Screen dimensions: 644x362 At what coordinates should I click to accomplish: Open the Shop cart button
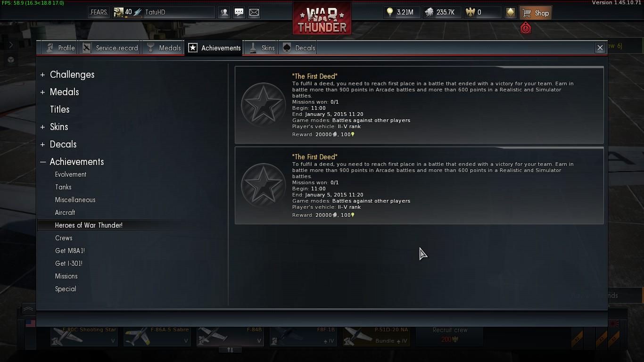[536, 13]
